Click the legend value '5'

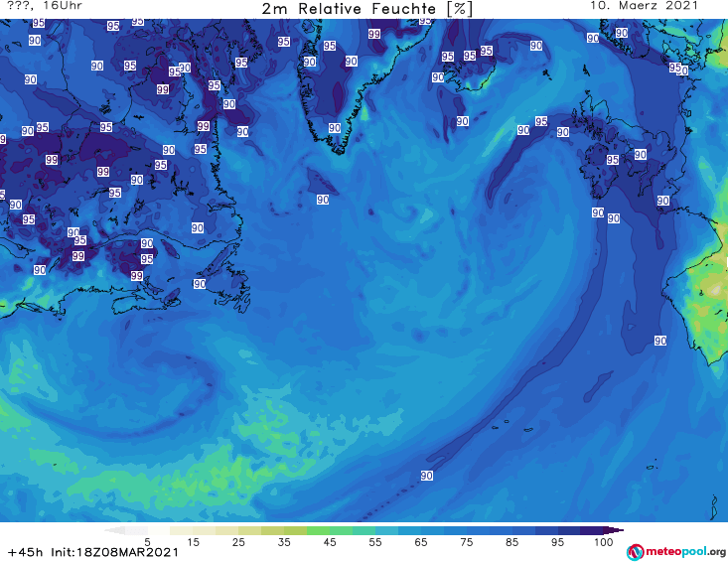147,541
